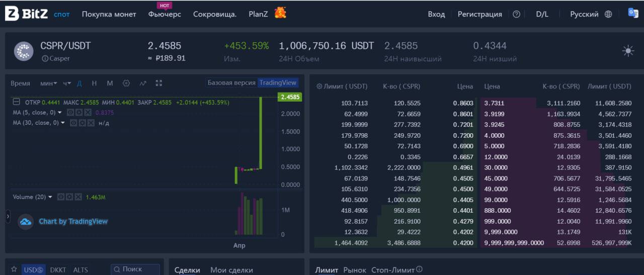Switch to Сделки tab
Viewport: 644px width, 275px height.
(187, 270)
